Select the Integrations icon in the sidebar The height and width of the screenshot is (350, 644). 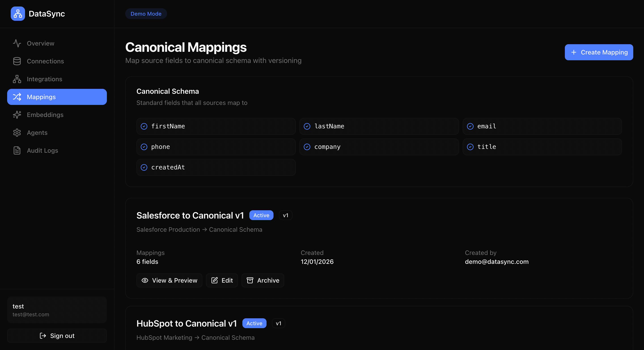pos(17,79)
